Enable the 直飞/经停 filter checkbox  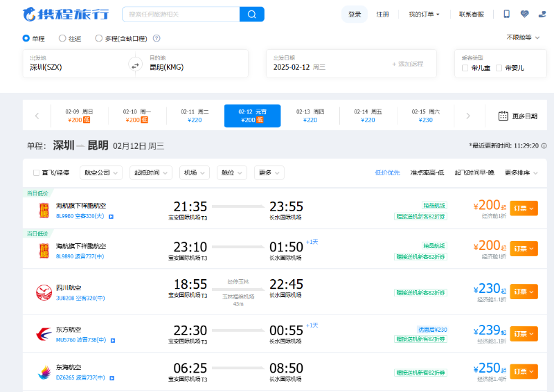pyautogui.click(x=37, y=172)
